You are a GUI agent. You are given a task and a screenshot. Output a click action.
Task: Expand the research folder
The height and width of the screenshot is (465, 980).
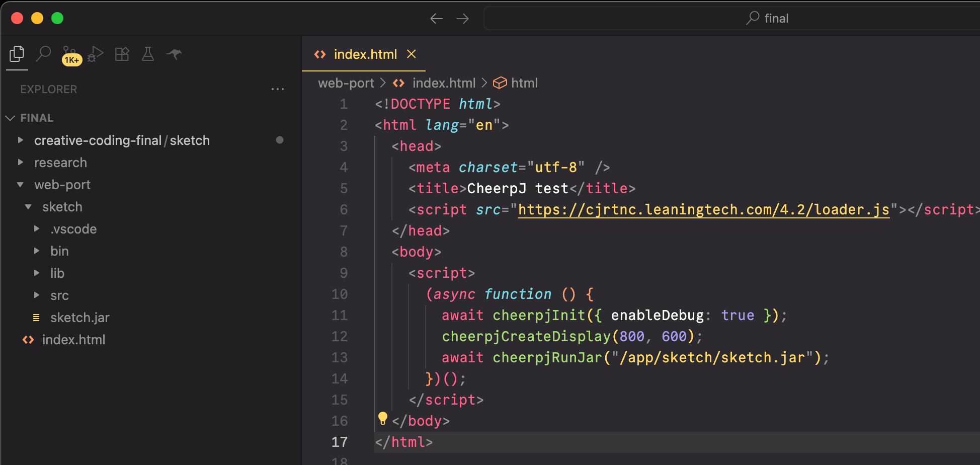click(x=60, y=163)
